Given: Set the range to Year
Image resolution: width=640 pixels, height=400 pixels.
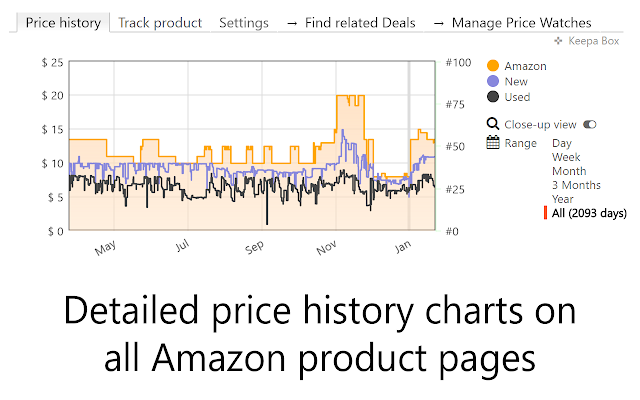Looking at the screenshot, I should [x=563, y=199].
